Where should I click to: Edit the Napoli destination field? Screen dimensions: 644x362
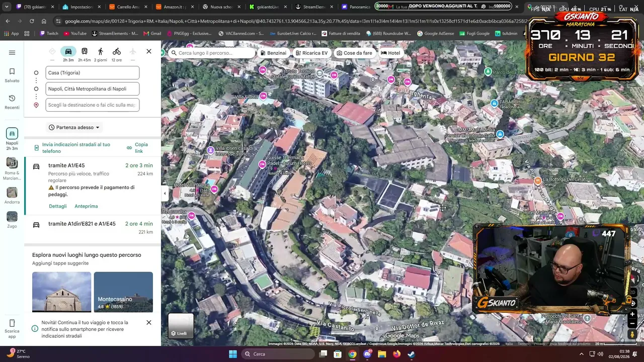93,89
